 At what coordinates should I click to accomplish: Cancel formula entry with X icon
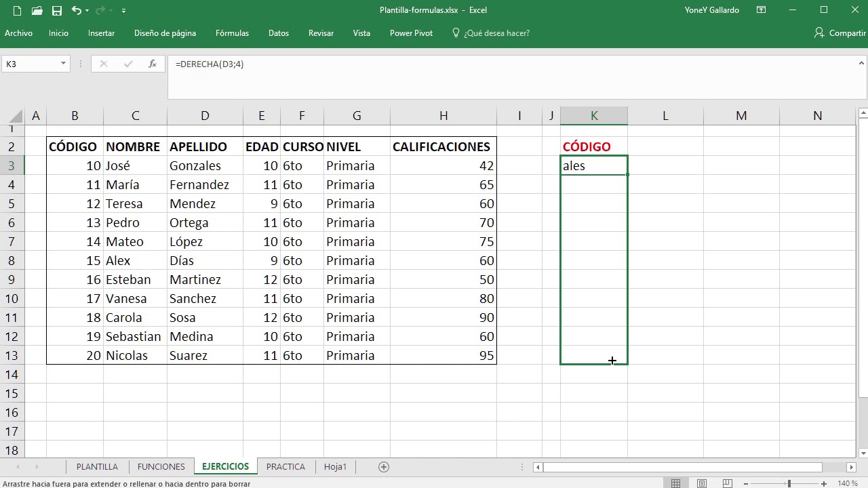tap(103, 64)
